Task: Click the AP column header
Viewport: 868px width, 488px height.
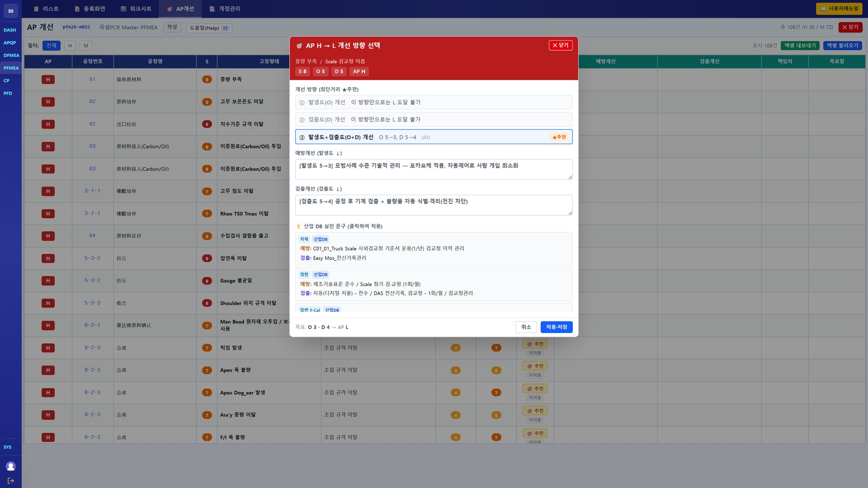Action: [48, 61]
